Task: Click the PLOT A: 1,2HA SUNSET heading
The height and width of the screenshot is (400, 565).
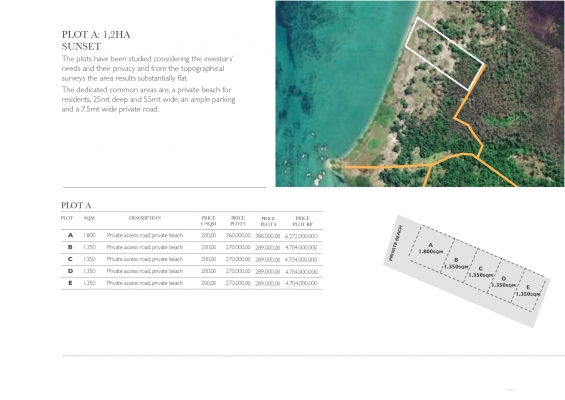Action: [x=96, y=40]
